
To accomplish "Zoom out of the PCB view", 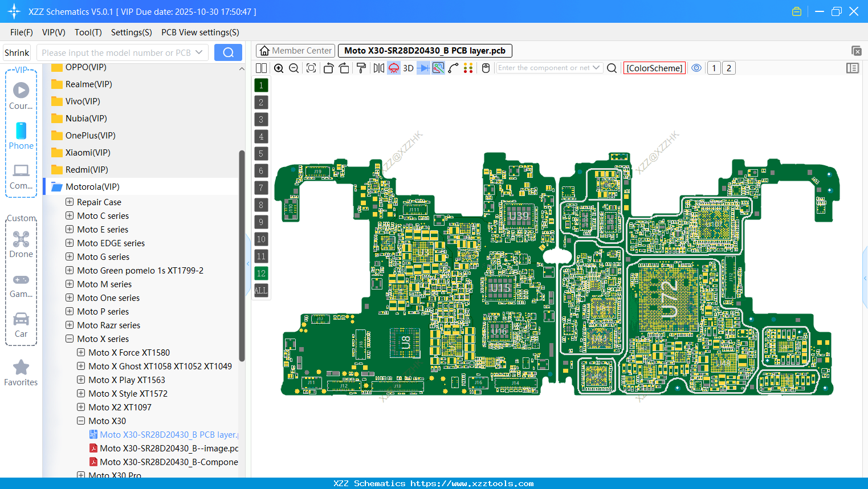I will (294, 68).
